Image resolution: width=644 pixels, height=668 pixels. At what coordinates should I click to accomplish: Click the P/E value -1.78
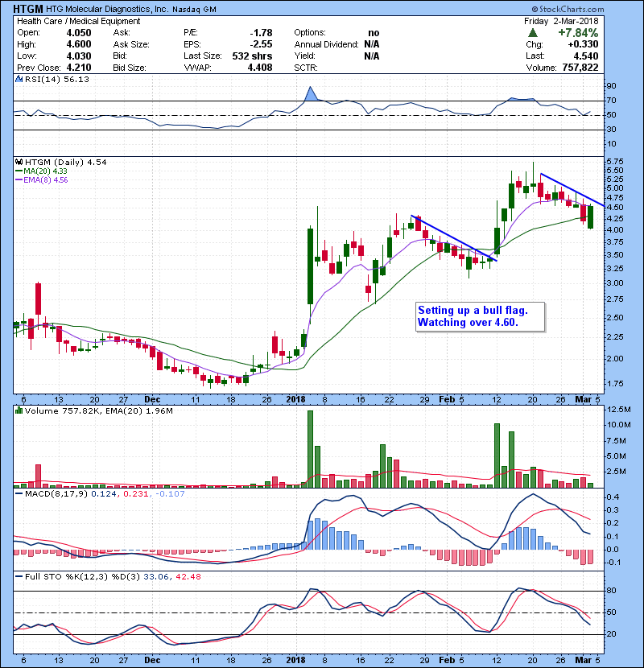[x=261, y=33]
